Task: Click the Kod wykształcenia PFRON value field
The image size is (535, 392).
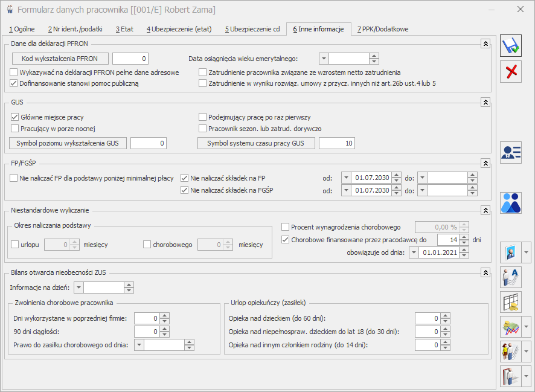Action: tap(130, 59)
